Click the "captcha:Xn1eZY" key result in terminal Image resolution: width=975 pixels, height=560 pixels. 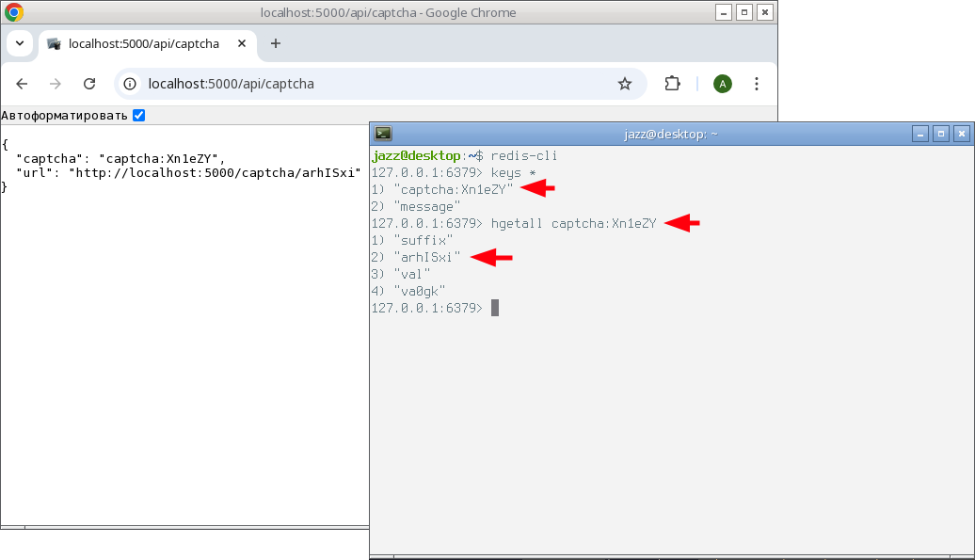[x=454, y=189]
